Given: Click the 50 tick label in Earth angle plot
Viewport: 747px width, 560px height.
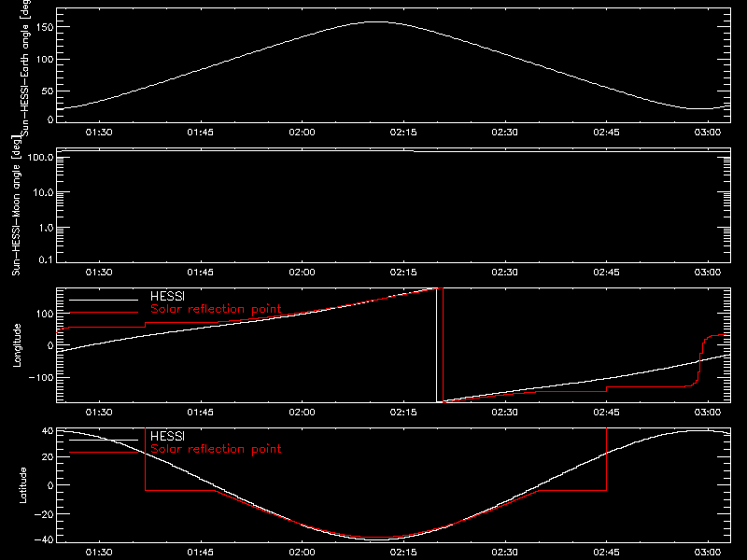Looking at the screenshot, I should (x=48, y=91).
